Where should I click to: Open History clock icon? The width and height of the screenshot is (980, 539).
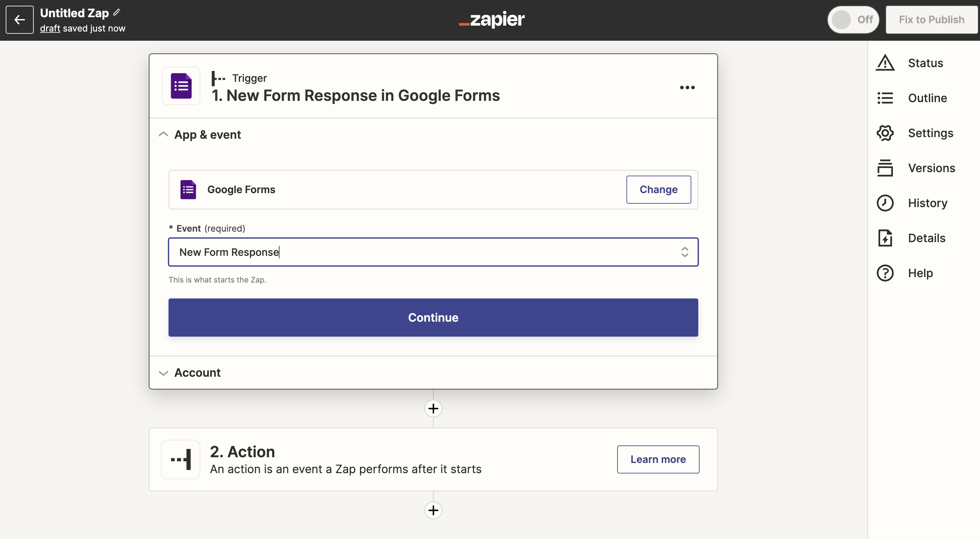pos(885,203)
